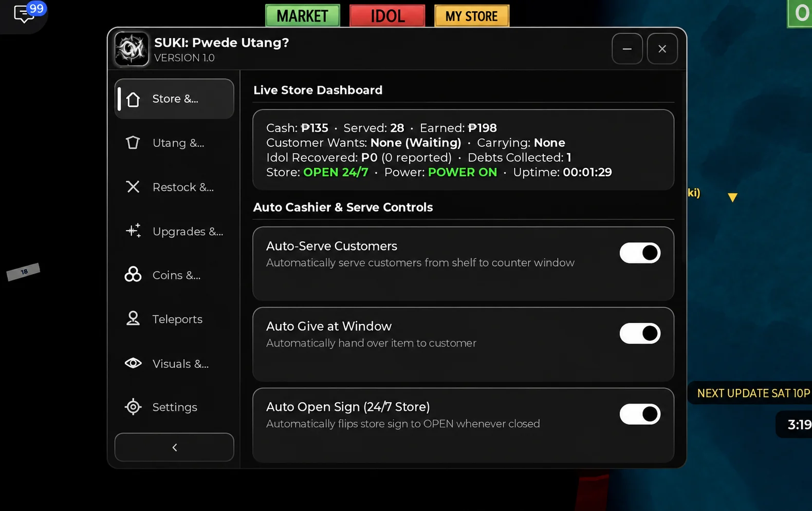Image resolution: width=812 pixels, height=511 pixels.
Task: Go to the Restock tab
Action: tap(183, 187)
